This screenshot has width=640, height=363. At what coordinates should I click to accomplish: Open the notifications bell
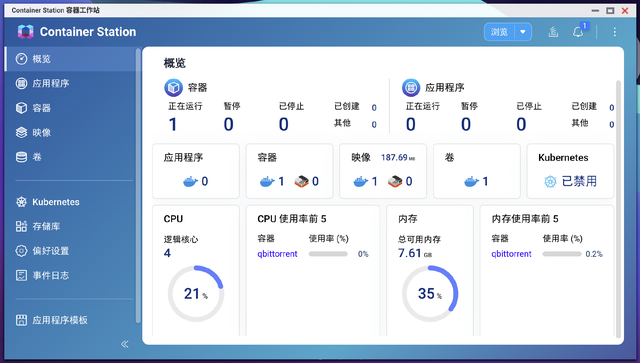coord(578,32)
